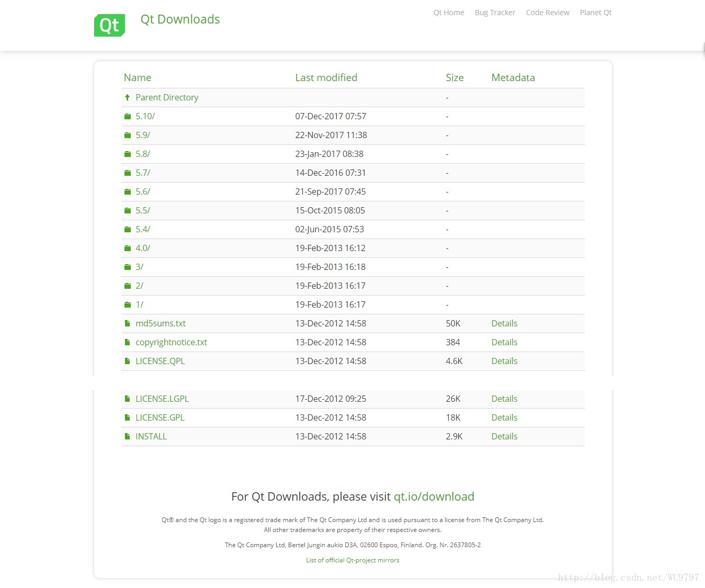Click the Parent Directory up-arrow icon
This screenshot has width=705, height=588.
pyautogui.click(x=127, y=97)
